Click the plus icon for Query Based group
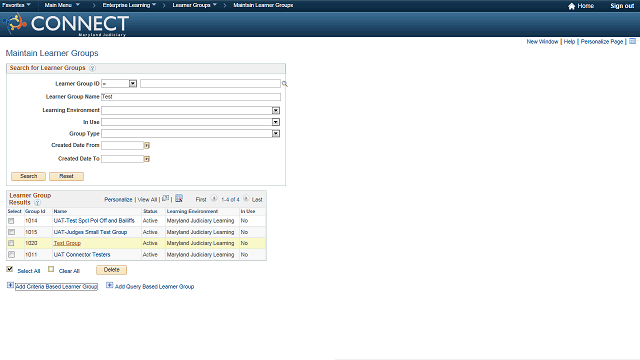Screen dimensions: 640x360 coord(109,285)
